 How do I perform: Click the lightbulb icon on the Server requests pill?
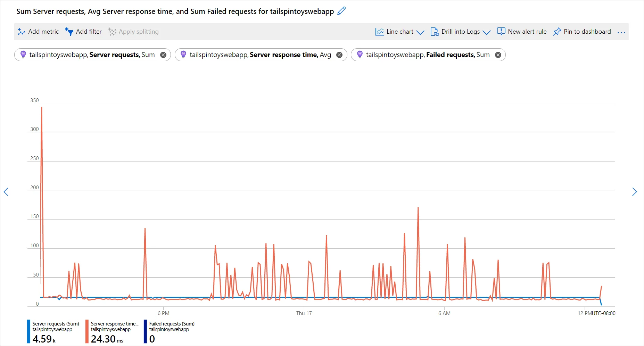click(x=23, y=55)
